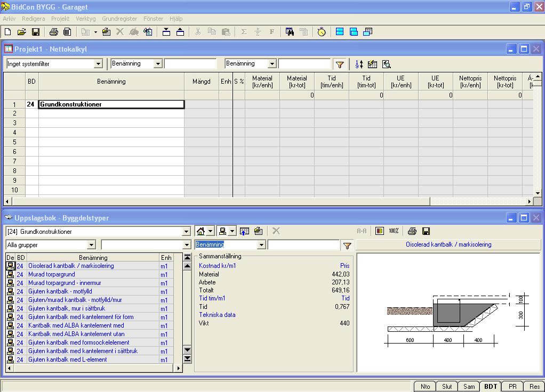Image resolution: width=545 pixels, height=392 pixels.
Task: Expand arrow next to house icon
Action: coord(210,231)
